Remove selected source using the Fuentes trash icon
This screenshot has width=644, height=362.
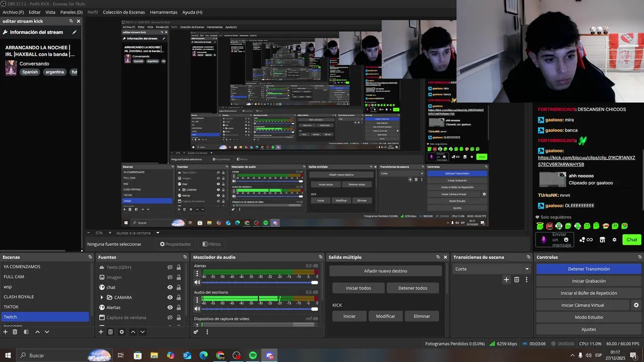[111, 332]
